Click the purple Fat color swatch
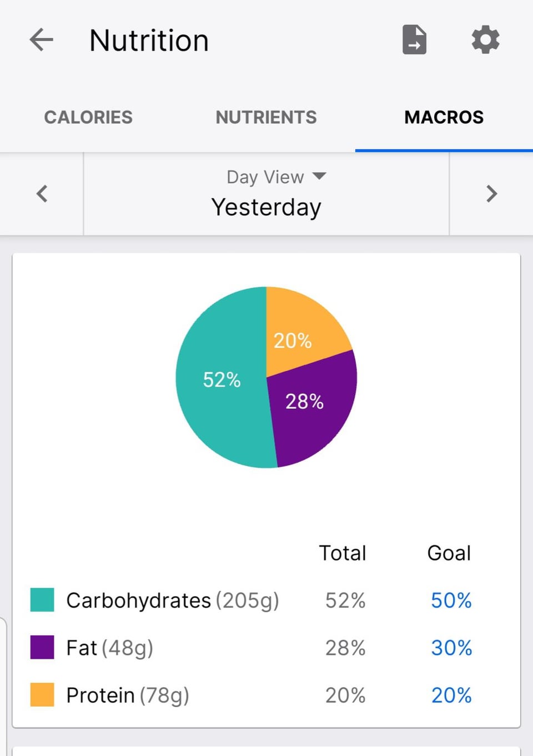The width and height of the screenshot is (533, 756). [42, 647]
